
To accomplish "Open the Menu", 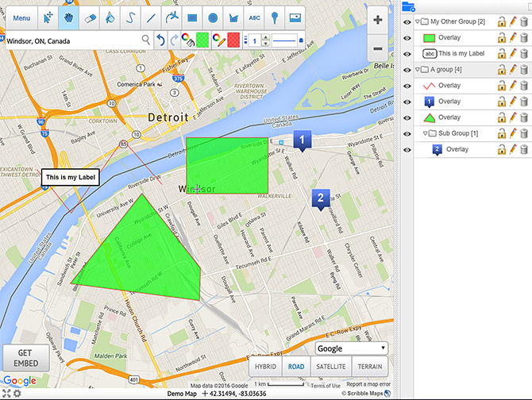I will coord(22,17).
